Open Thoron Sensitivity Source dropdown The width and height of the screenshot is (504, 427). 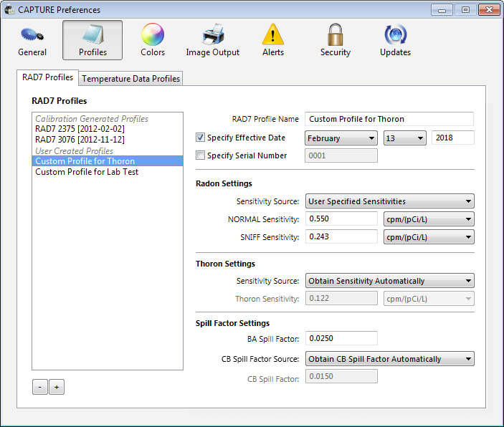coord(389,281)
